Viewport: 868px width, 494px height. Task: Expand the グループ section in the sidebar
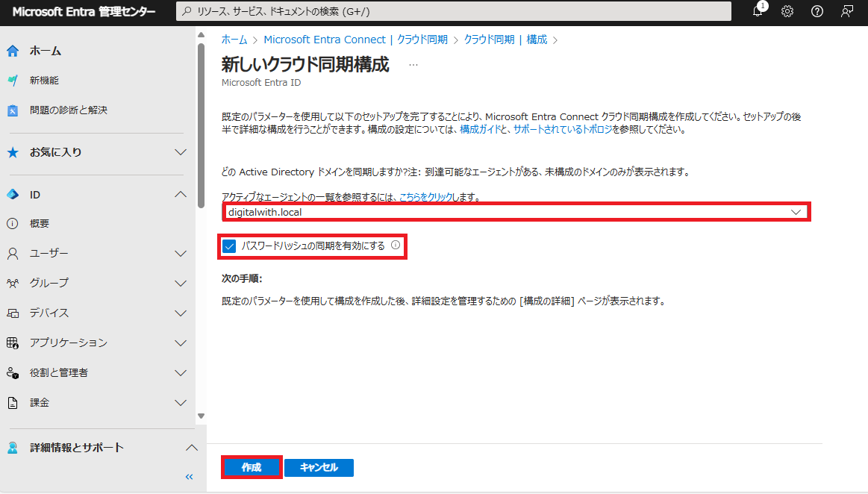181,283
